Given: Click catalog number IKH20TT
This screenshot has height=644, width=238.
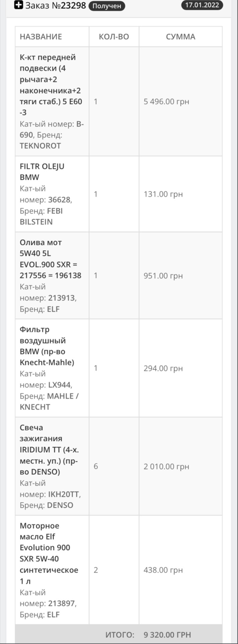Looking at the screenshot, I should [64, 494].
